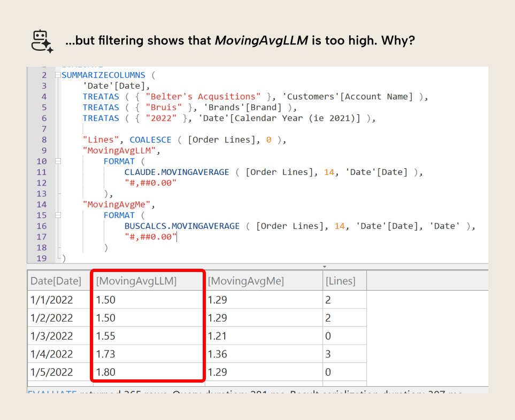Collapse the code fold at line 15

58,215
